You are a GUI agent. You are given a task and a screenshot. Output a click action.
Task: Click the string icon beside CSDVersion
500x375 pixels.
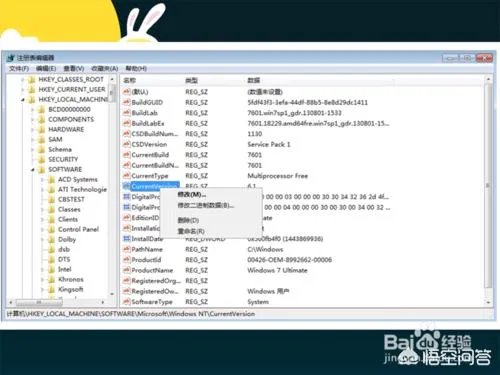(127, 144)
